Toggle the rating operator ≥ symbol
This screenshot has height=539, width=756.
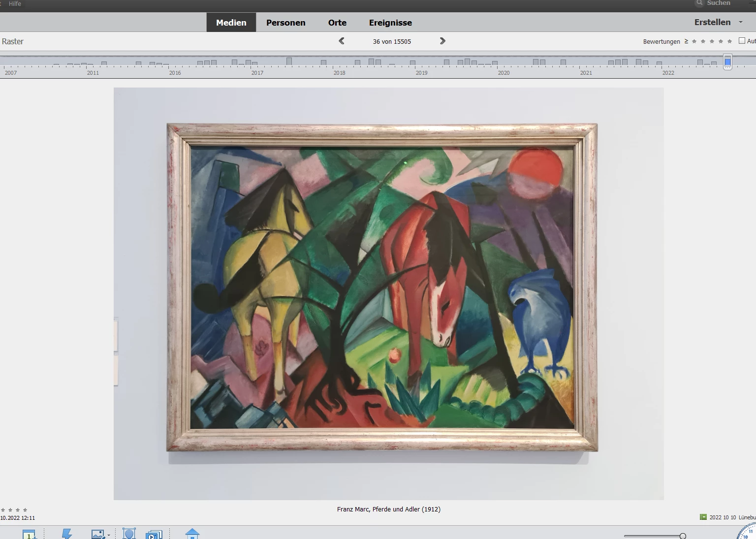coord(686,41)
